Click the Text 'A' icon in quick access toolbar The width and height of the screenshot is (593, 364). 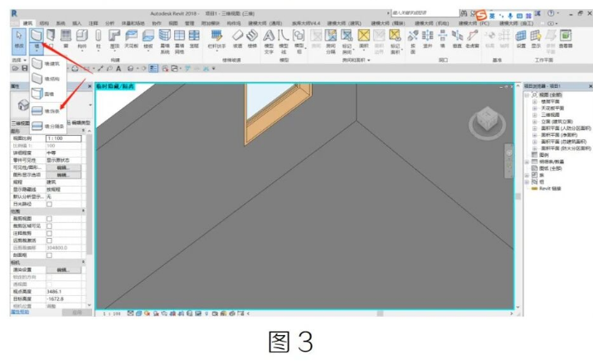(x=119, y=69)
